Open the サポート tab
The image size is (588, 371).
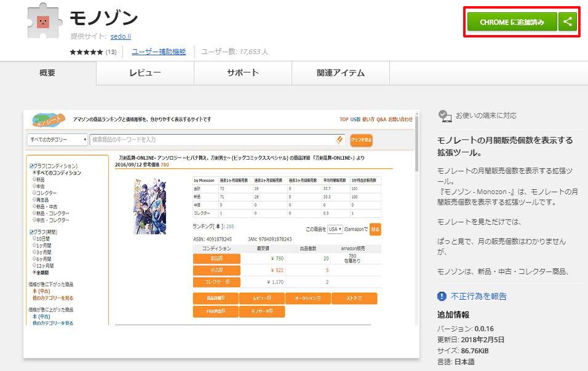(243, 72)
